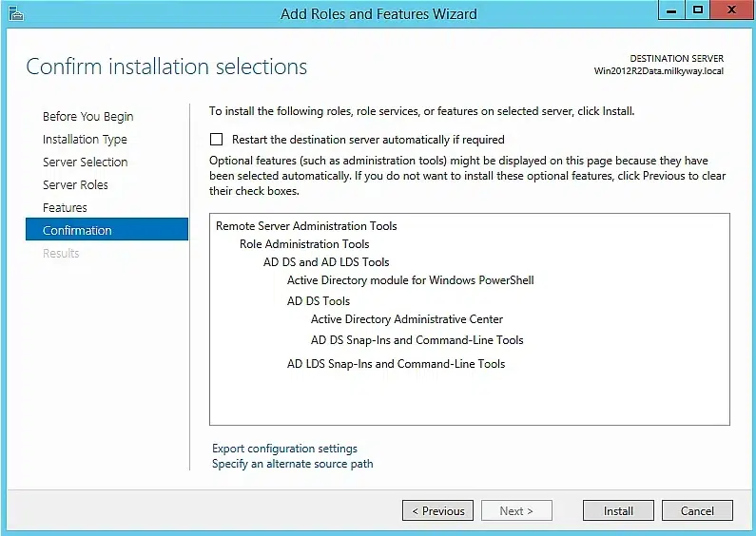The height and width of the screenshot is (536, 756).
Task: Select Active Directory module for Windows PowerShell
Action: (410, 280)
